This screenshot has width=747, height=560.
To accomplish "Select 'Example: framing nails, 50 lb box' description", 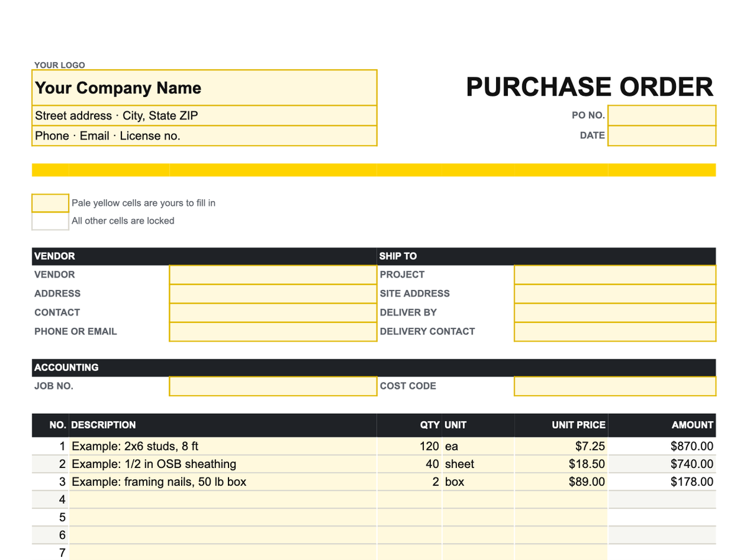I will (x=223, y=482).
